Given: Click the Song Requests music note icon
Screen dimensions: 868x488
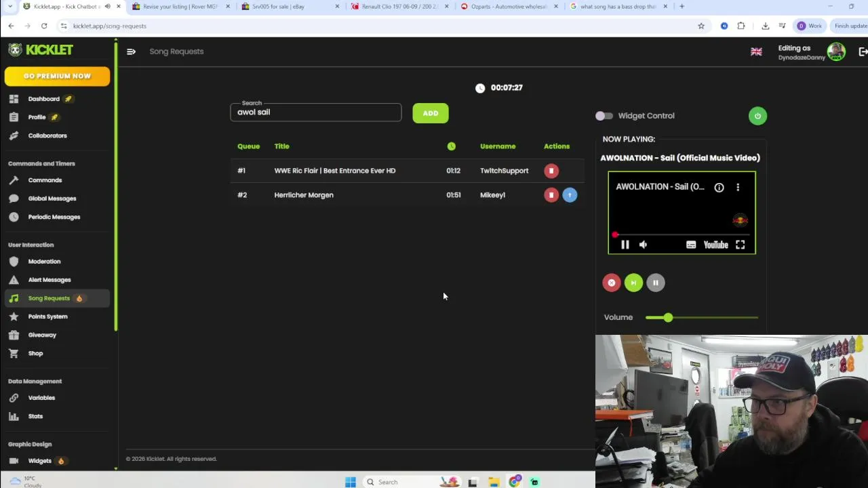Looking at the screenshot, I should (14, 298).
